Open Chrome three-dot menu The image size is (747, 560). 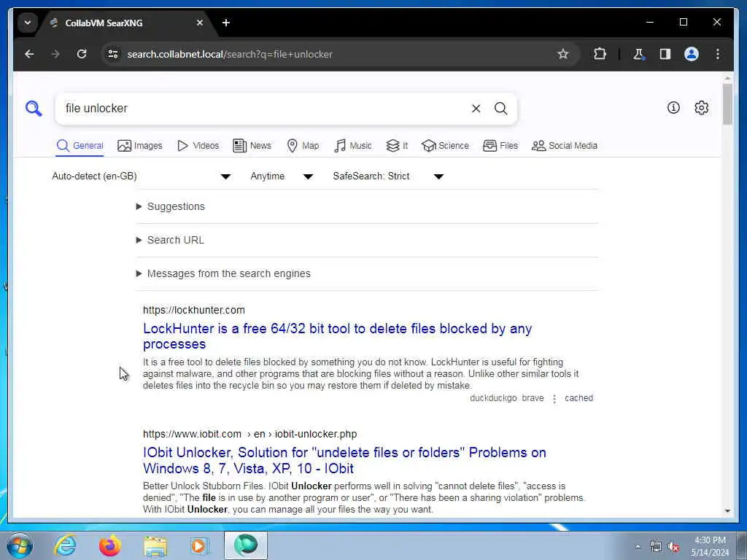[718, 54]
